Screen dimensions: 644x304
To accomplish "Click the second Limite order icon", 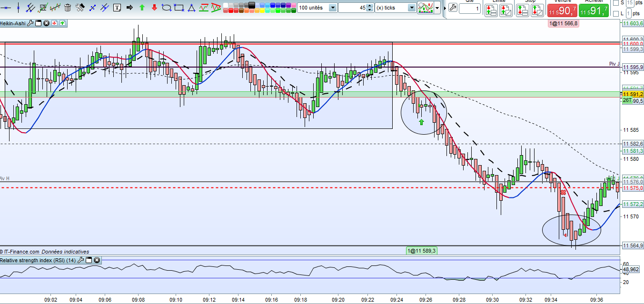I will [505, 10].
